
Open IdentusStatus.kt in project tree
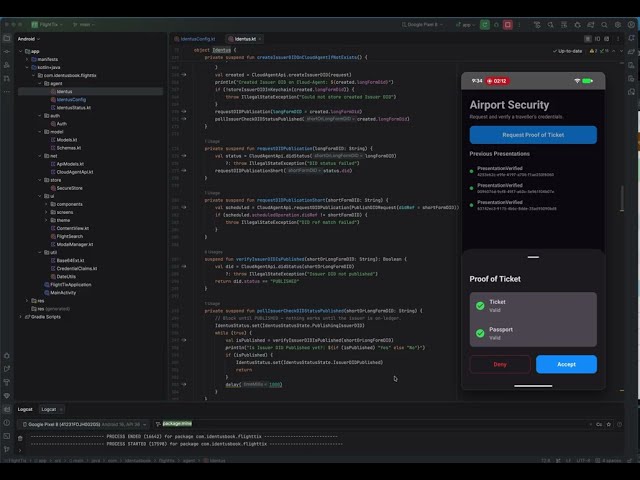pyautogui.click(x=73, y=107)
